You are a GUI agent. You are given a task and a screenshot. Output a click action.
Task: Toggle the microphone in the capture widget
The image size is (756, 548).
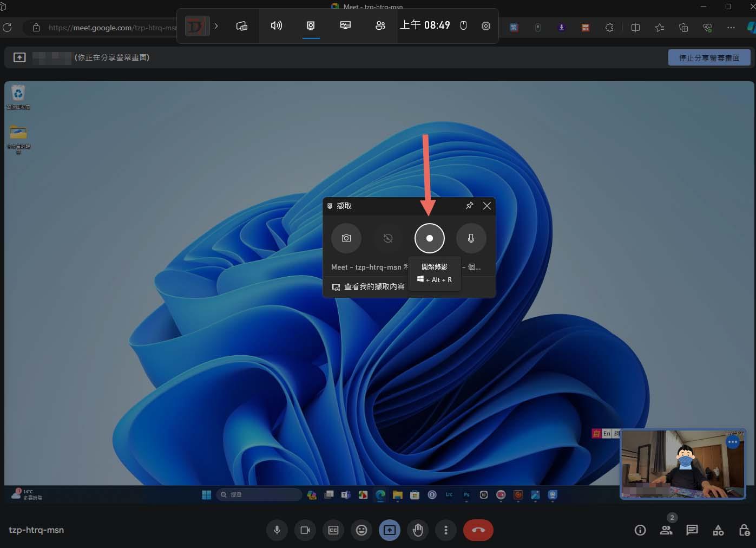click(471, 238)
